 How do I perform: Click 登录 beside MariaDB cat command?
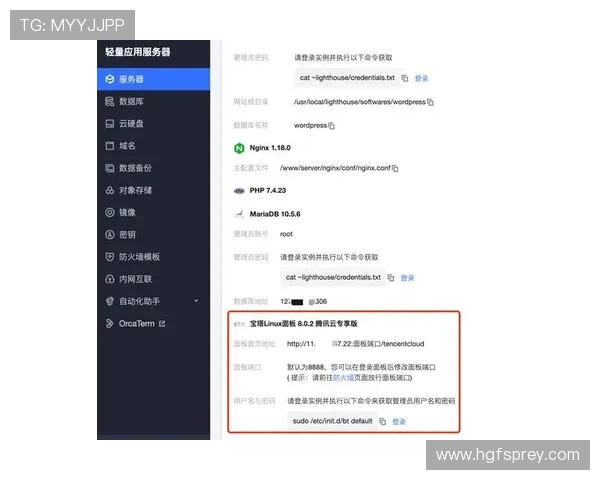(x=407, y=278)
